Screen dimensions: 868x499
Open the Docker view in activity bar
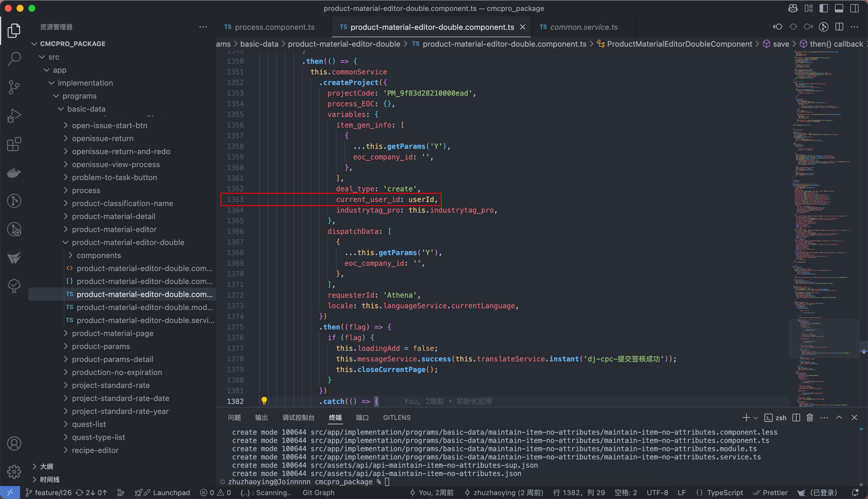point(14,172)
